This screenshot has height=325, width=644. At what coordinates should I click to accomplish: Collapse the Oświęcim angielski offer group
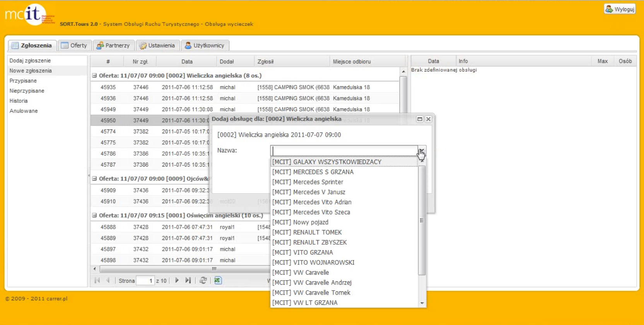[x=94, y=215]
